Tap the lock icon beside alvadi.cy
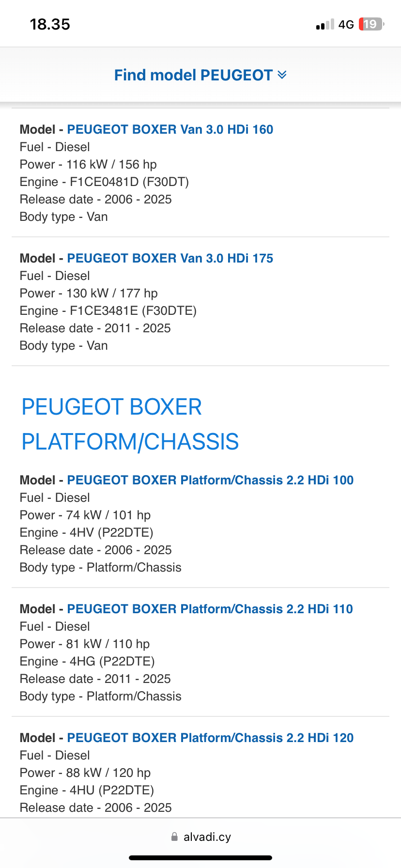The height and width of the screenshot is (868, 401). point(174,837)
